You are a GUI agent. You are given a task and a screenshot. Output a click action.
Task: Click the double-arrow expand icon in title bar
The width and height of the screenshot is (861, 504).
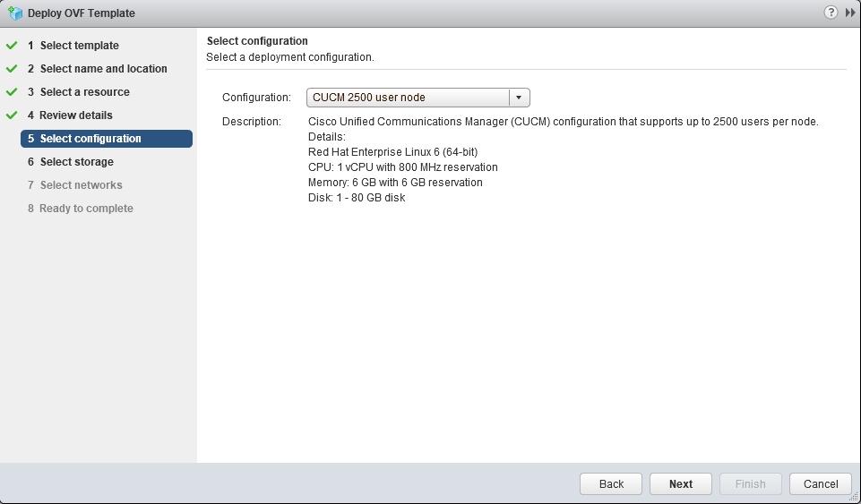[x=850, y=13]
